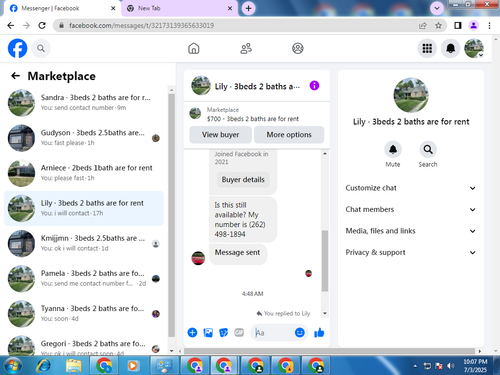Click the chat messages scrollbar thumb
The height and width of the screenshot is (375, 500).
[325, 261]
